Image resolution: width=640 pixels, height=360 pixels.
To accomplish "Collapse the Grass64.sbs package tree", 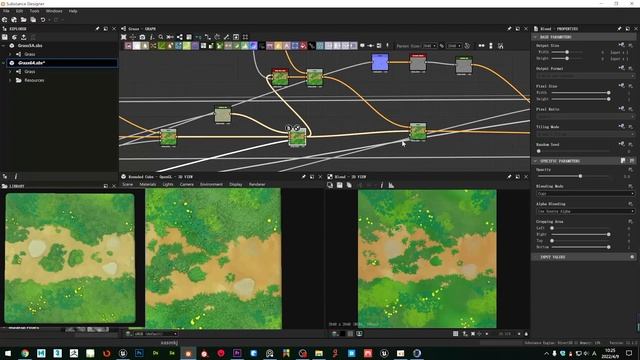I will 4,63.
